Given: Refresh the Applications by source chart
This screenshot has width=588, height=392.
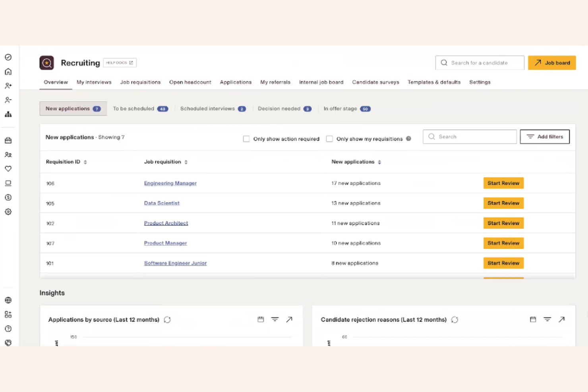Looking at the screenshot, I should pos(167,319).
